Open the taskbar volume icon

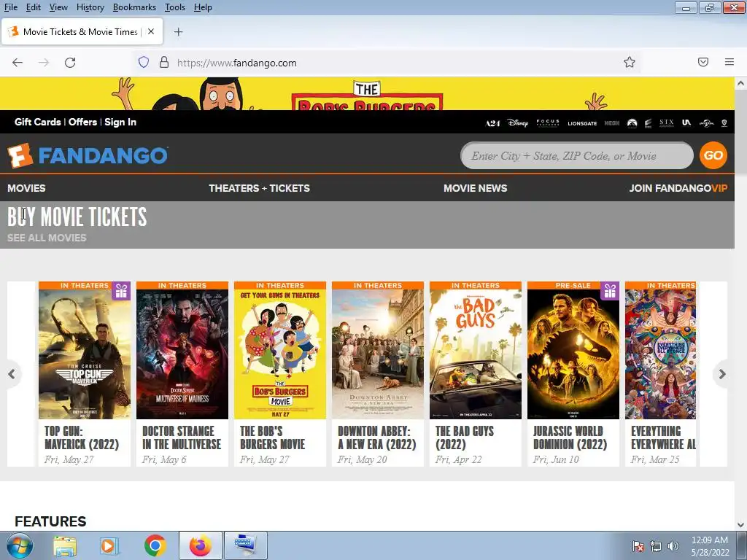[673, 546]
